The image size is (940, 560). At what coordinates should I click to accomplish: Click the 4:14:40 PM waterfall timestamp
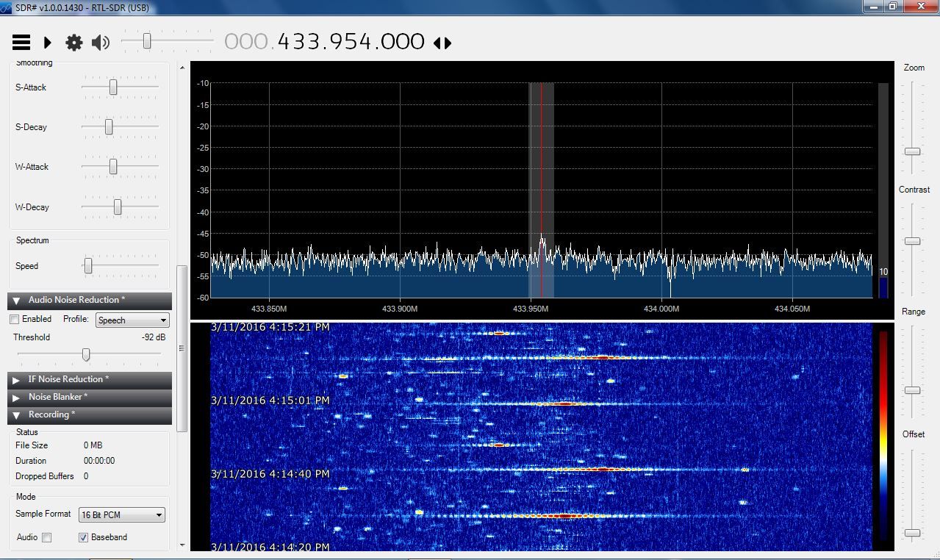pyautogui.click(x=270, y=474)
